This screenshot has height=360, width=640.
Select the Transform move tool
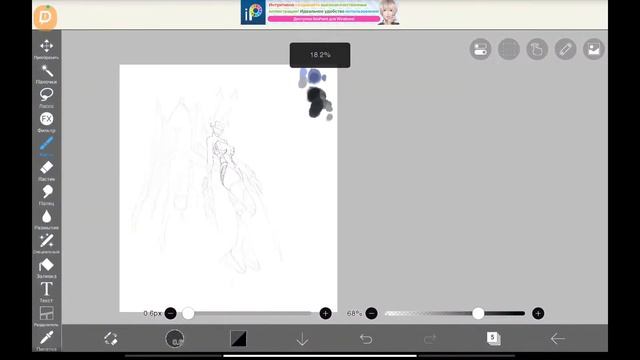[47, 48]
